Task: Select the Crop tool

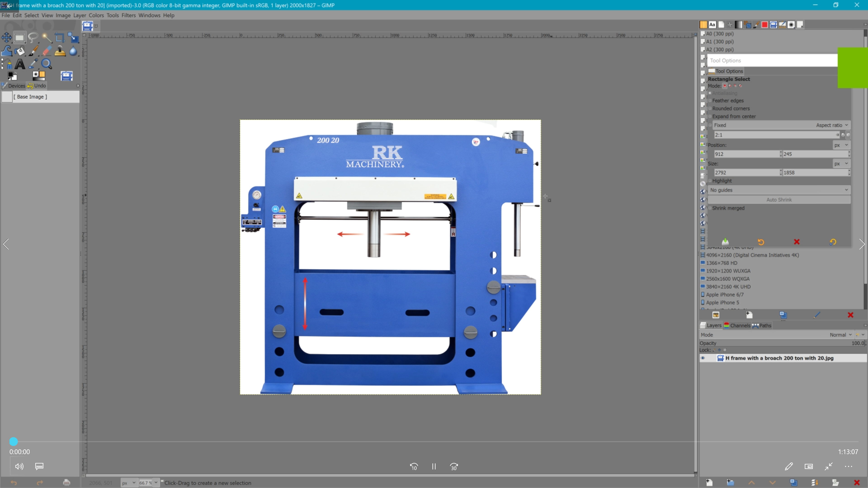Action: coord(60,37)
